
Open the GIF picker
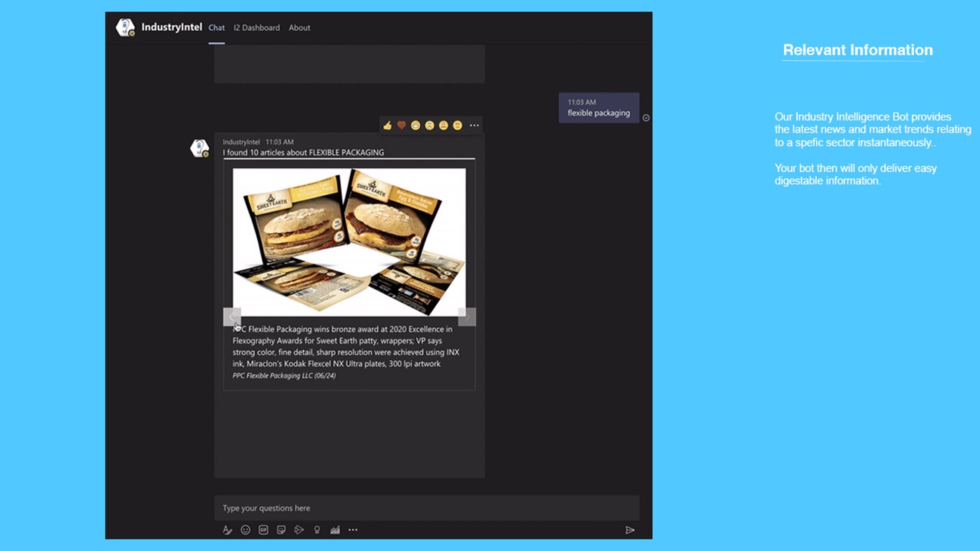[263, 530]
